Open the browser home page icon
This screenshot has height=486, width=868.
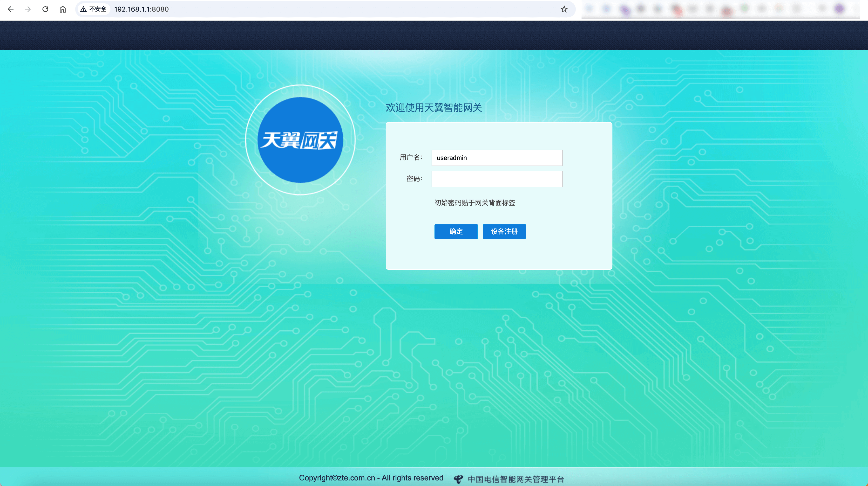63,9
